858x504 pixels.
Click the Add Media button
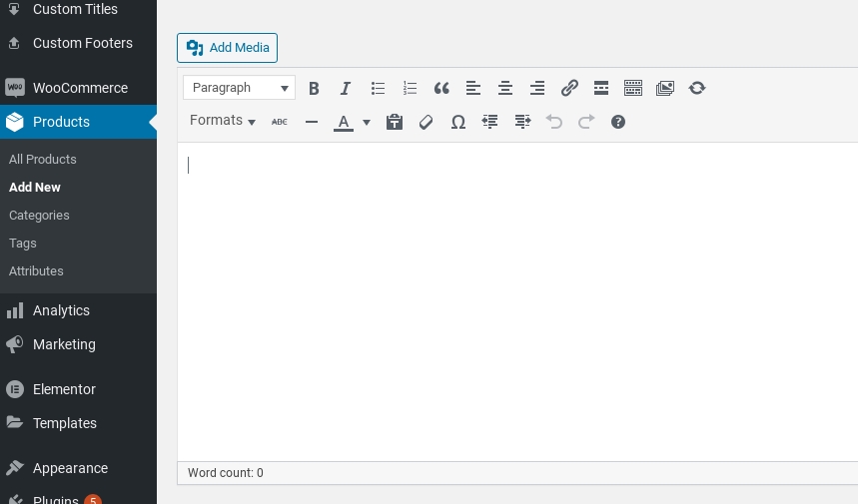tap(227, 48)
